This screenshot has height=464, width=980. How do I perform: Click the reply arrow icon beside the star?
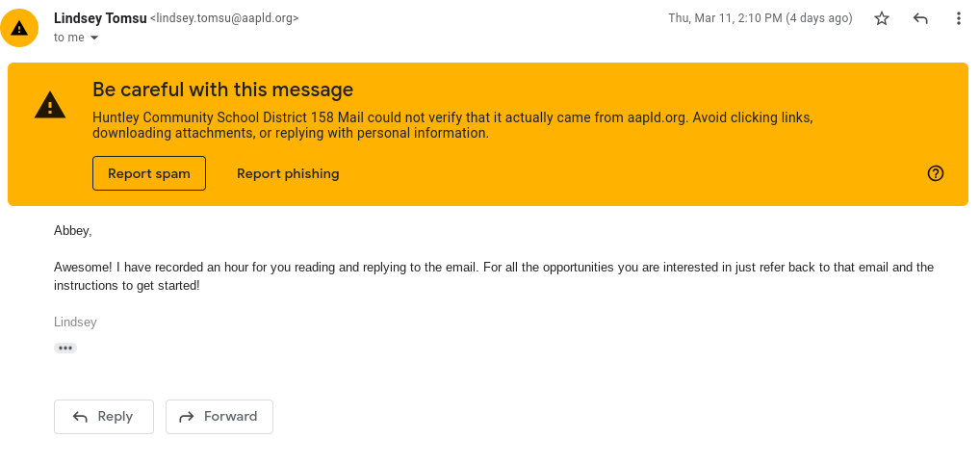[x=920, y=18]
